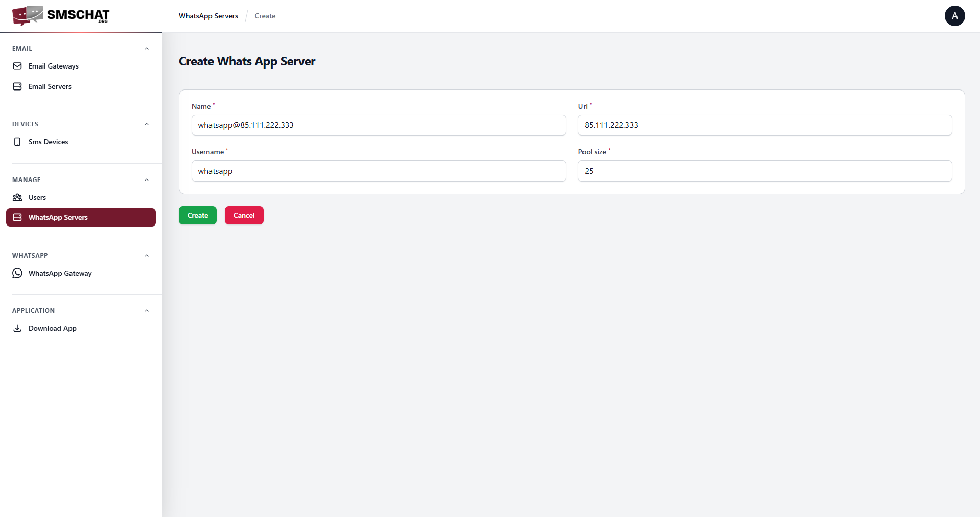Collapse the APPLICATION sidebar section
Viewport: 980px width, 517px height.
(147, 311)
